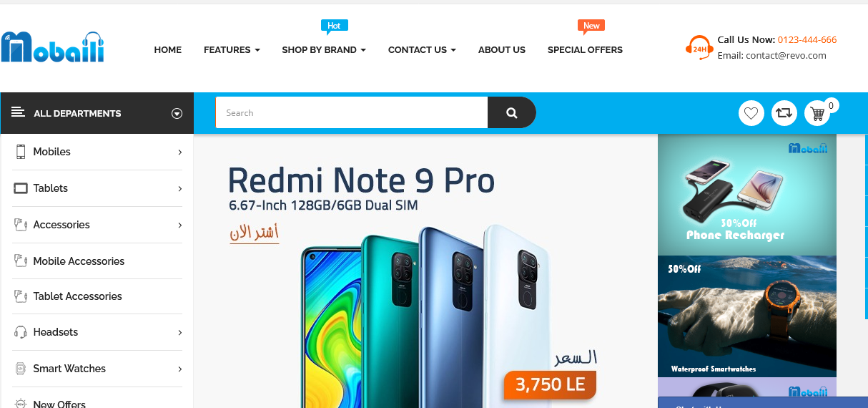Screen dimensions: 868x408
Task: Click the search magnifier button
Action: (x=511, y=112)
